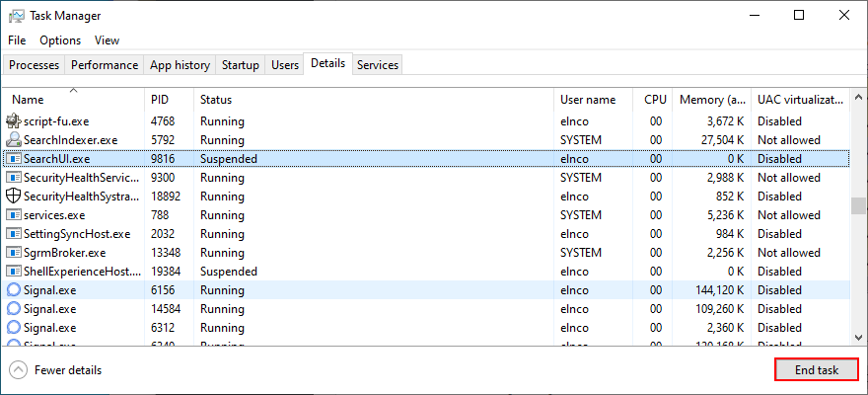Click the End task button
Screen dimensions: 868x395
coord(817,370)
